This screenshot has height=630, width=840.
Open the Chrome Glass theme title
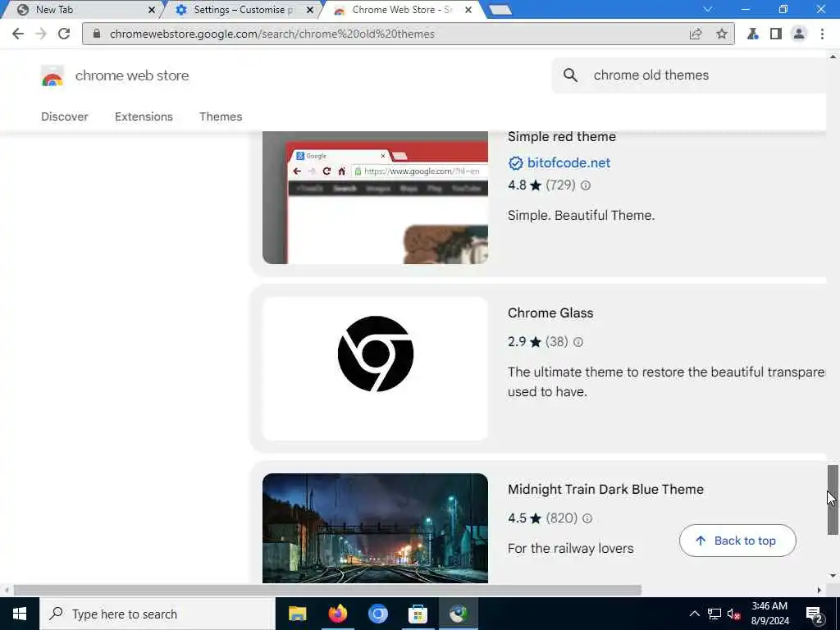point(550,313)
